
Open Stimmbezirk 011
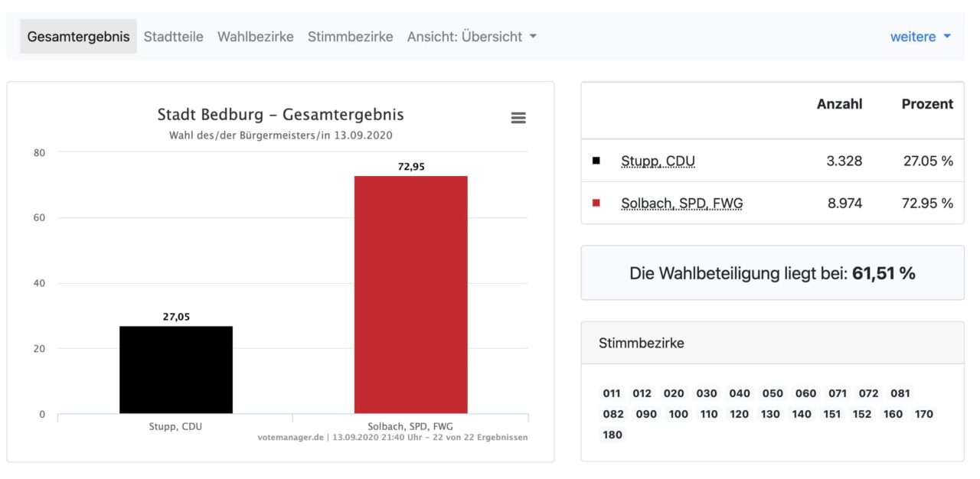click(x=612, y=393)
